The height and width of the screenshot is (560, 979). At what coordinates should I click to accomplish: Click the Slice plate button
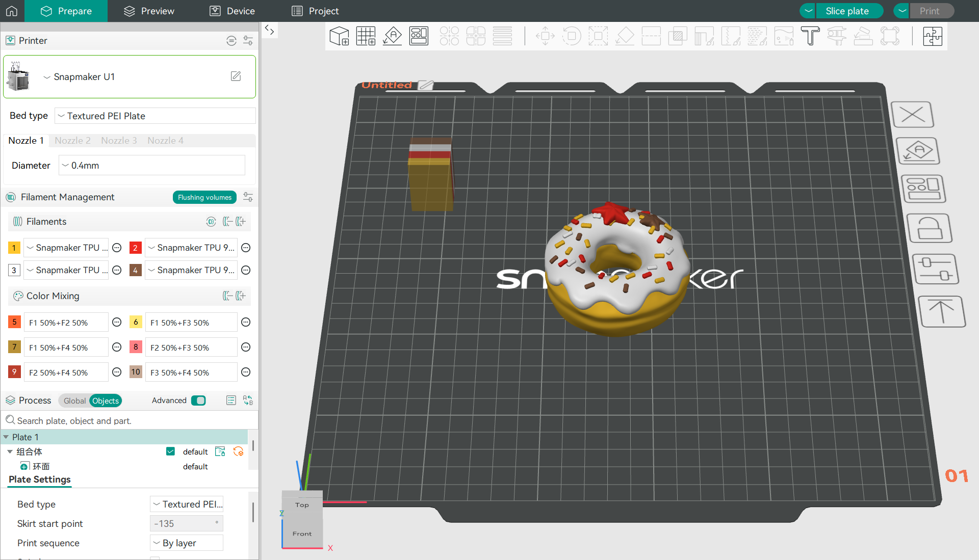(847, 11)
